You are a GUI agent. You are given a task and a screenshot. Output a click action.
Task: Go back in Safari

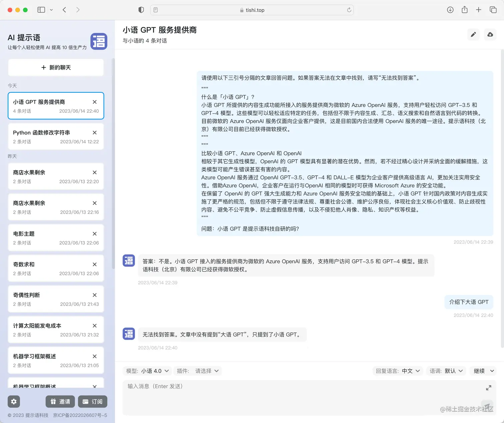pos(64,10)
